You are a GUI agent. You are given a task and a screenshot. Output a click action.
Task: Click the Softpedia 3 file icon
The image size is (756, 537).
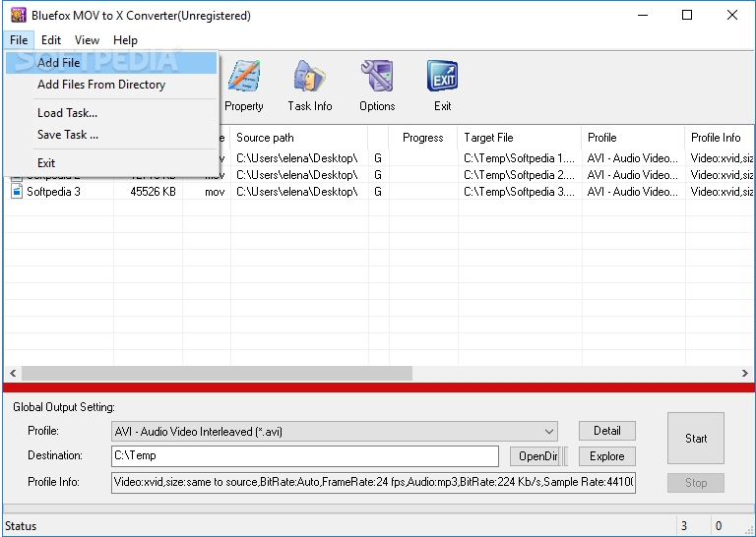[x=17, y=192]
